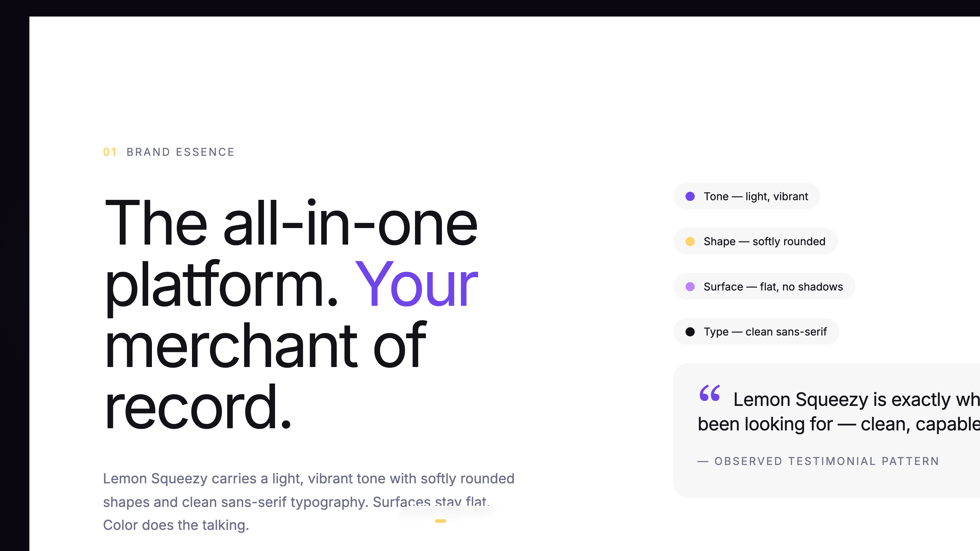Image resolution: width=980 pixels, height=551 pixels.
Task: Click the Color does the talking sentence
Action: [176, 525]
